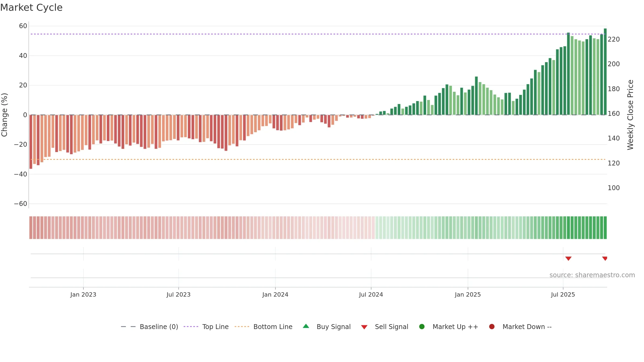This screenshot has height=362, width=644.
Task: Click the sell signal marker near Jul 2025
Action: pyautogui.click(x=568, y=258)
